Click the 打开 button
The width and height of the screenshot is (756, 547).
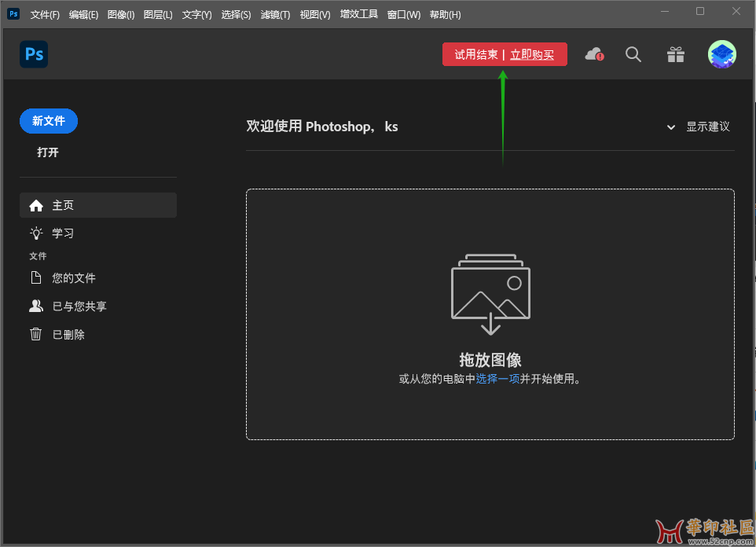48,152
